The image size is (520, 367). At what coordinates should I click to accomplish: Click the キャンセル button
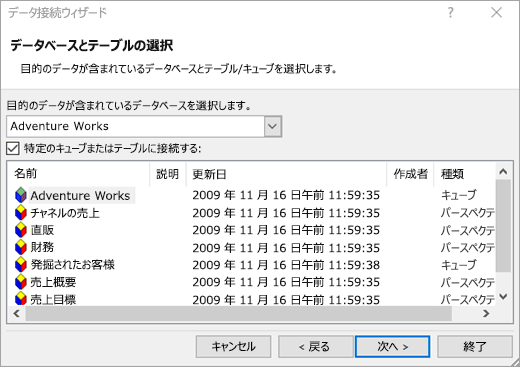coord(233,347)
